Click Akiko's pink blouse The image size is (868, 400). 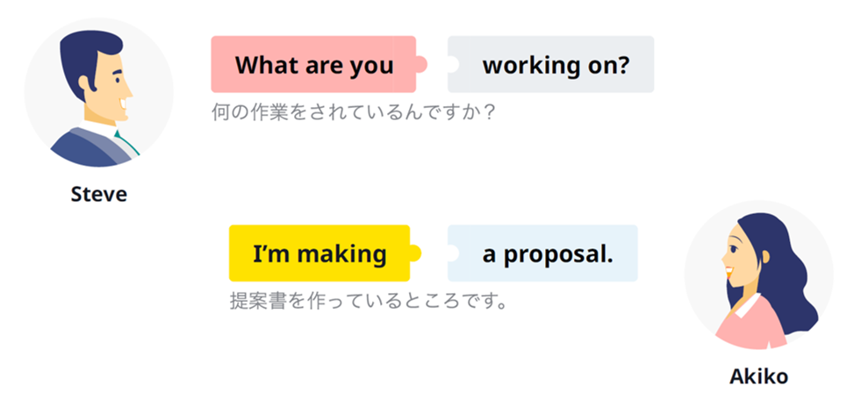tap(750, 326)
